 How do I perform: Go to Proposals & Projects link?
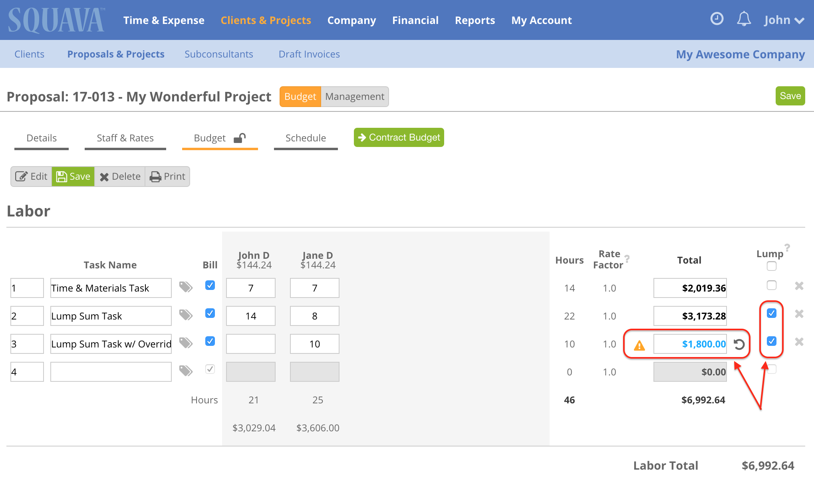pyautogui.click(x=116, y=54)
